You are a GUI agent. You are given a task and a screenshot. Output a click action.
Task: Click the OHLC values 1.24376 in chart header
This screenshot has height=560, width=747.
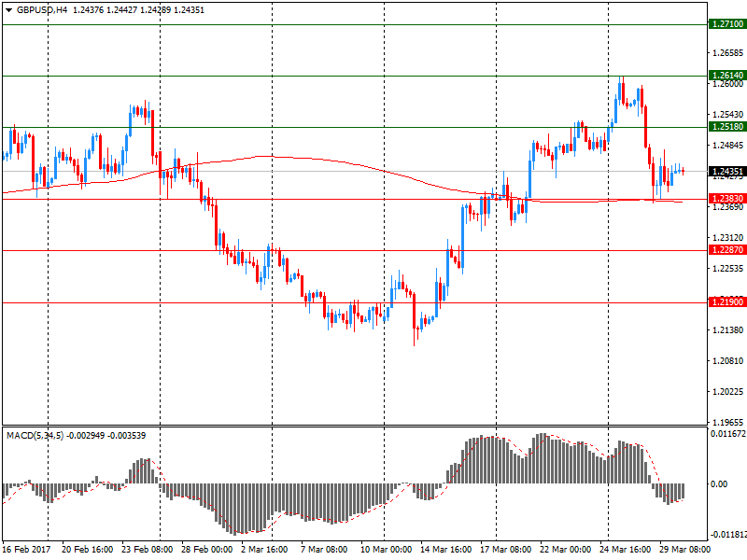(88, 10)
